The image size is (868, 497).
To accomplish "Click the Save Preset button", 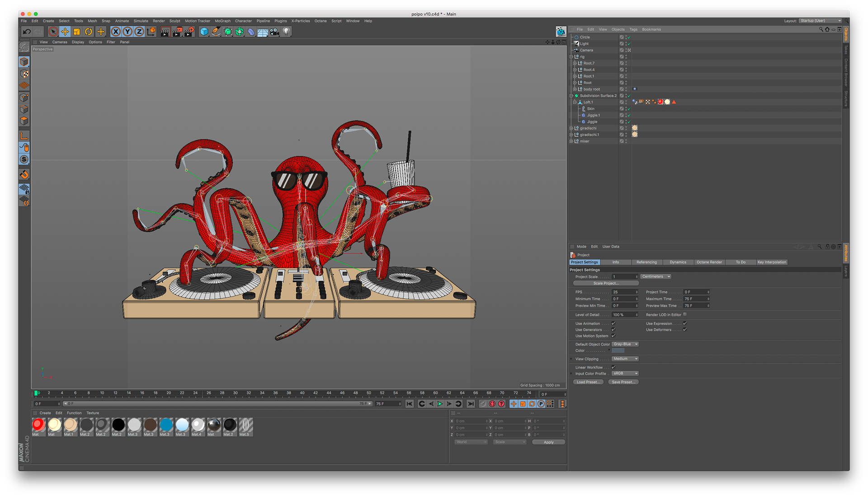I will tap(623, 382).
